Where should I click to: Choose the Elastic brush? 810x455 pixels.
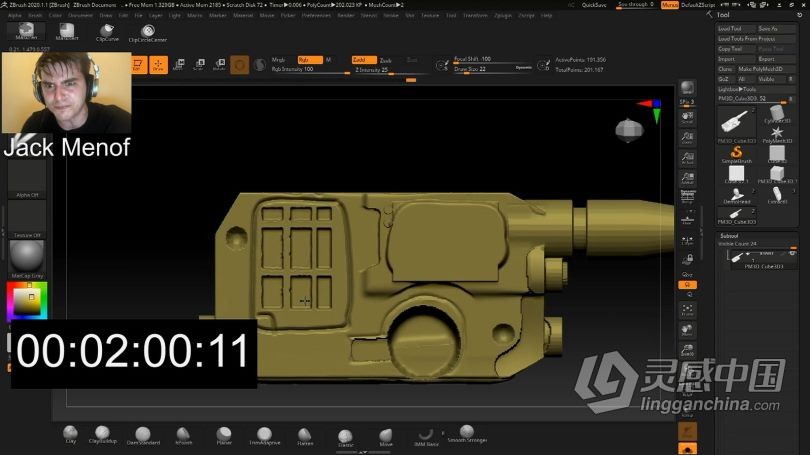click(346, 437)
